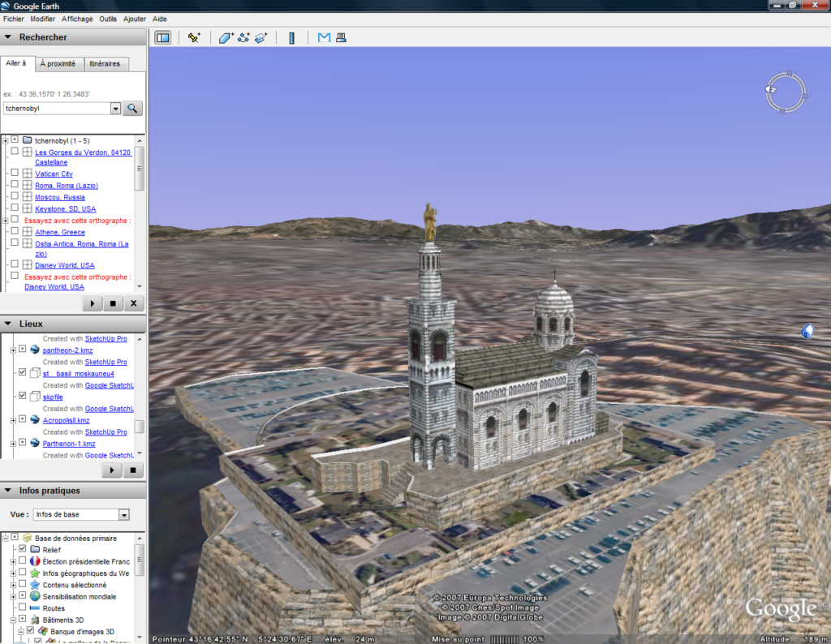Collapse Base de données primaire node
This screenshot has height=644, width=831.
pos(6,538)
